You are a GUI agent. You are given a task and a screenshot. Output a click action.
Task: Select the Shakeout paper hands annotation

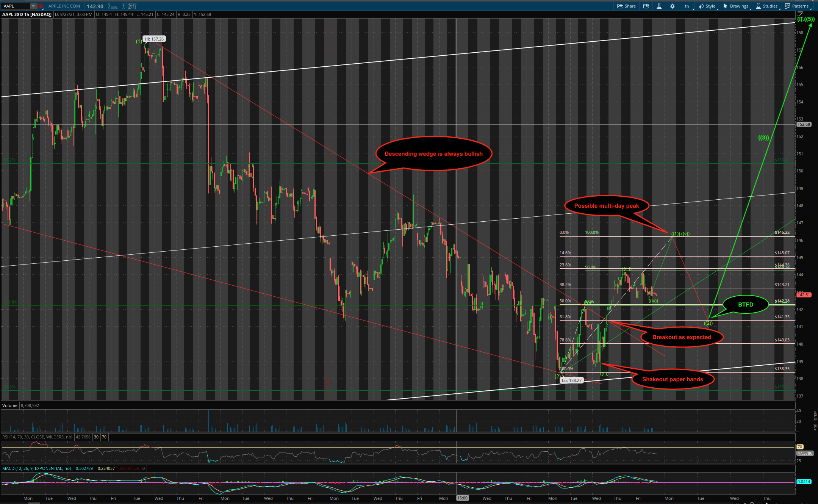[673, 379]
